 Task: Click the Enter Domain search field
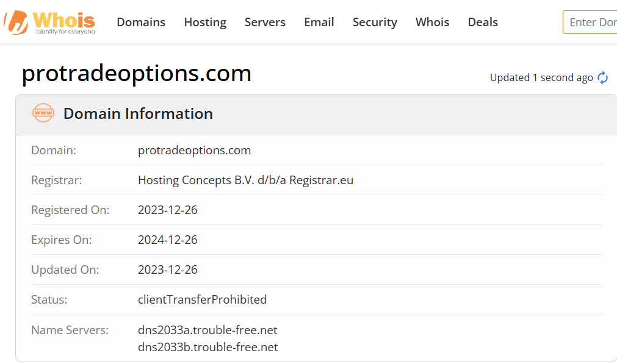590,22
